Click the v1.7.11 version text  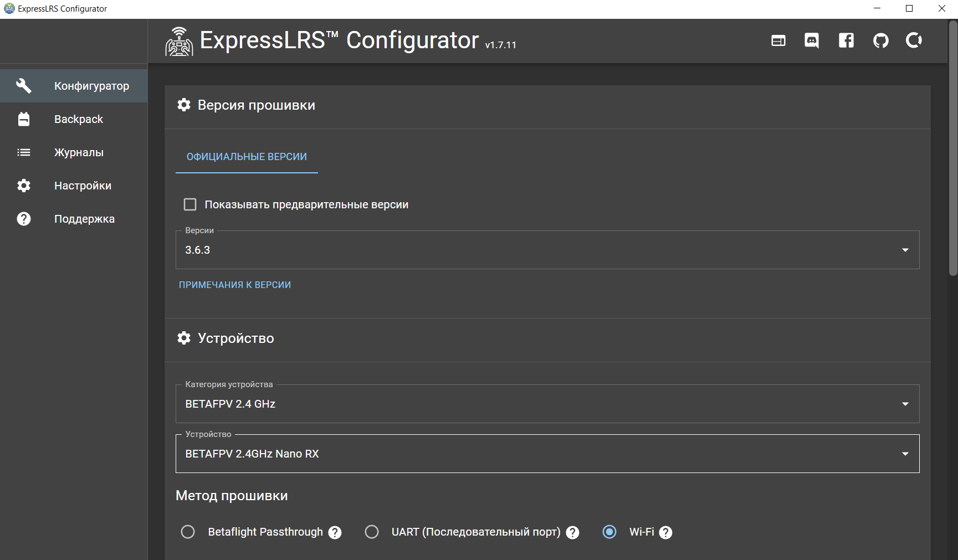pyautogui.click(x=501, y=45)
